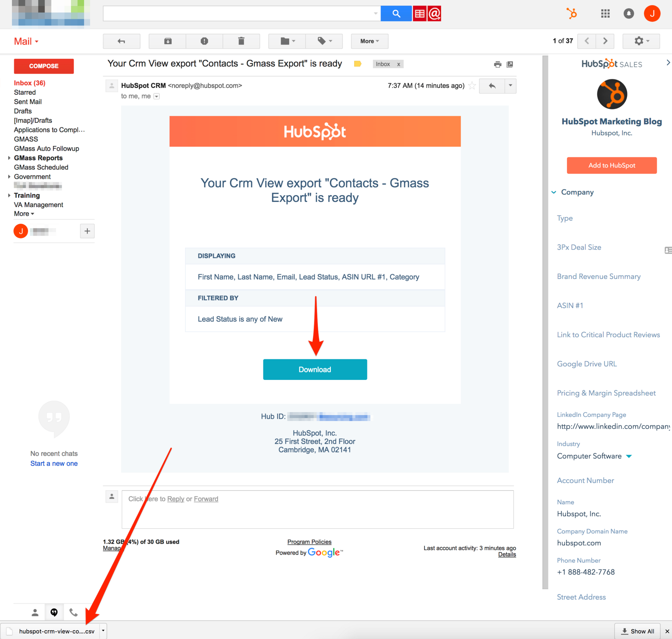Screen dimensions: 672x639
Task: Open Program Policies link
Action: (x=309, y=542)
